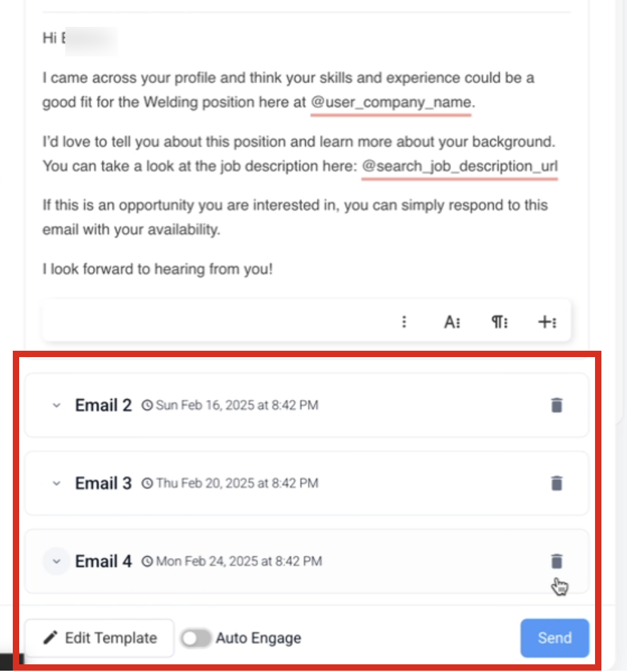The width and height of the screenshot is (627, 672).
Task: Delete Email 4 with its trash icon
Action: tap(557, 561)
